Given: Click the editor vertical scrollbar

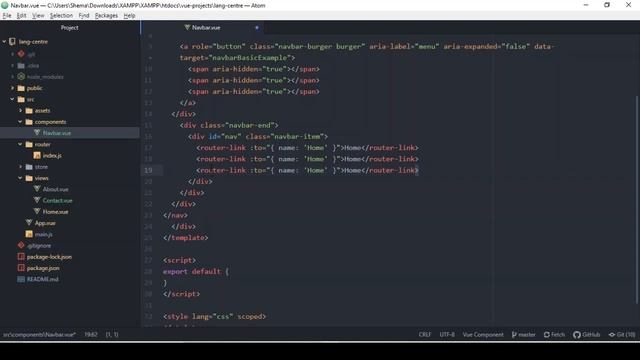Looking at the screenshot, I should (637, 200).
